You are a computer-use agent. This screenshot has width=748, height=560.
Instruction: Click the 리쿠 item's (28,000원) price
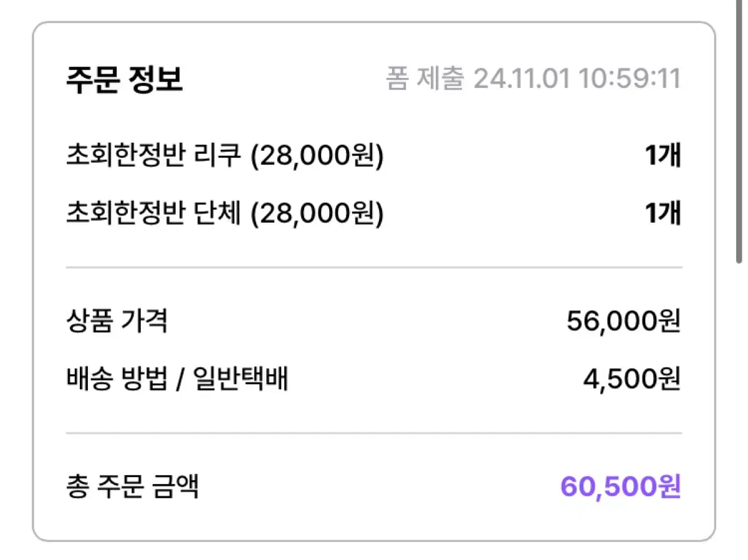click(x=317, y=156)
